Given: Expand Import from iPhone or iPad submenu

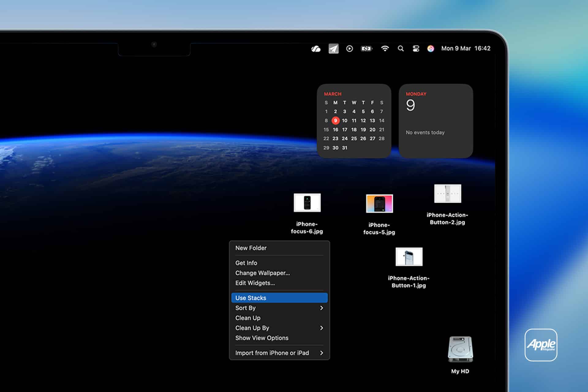Looking at the screenshot, I should pos(280,353).
